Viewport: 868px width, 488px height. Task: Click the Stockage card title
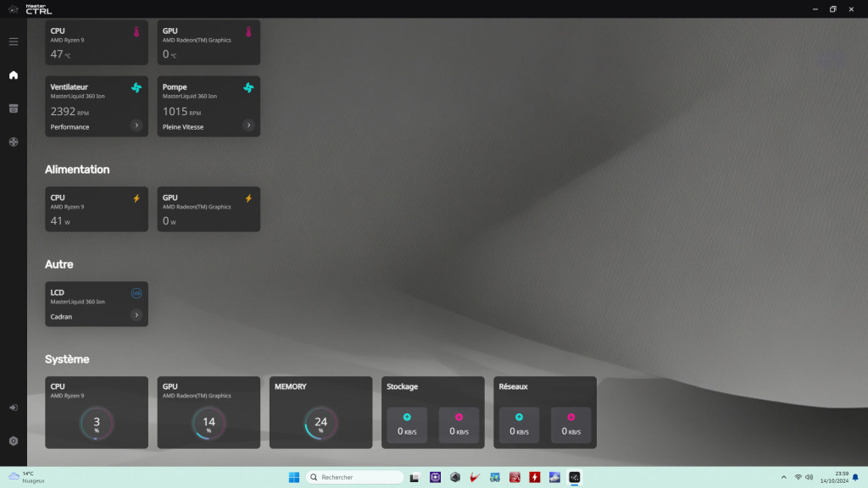pos(402,386)
